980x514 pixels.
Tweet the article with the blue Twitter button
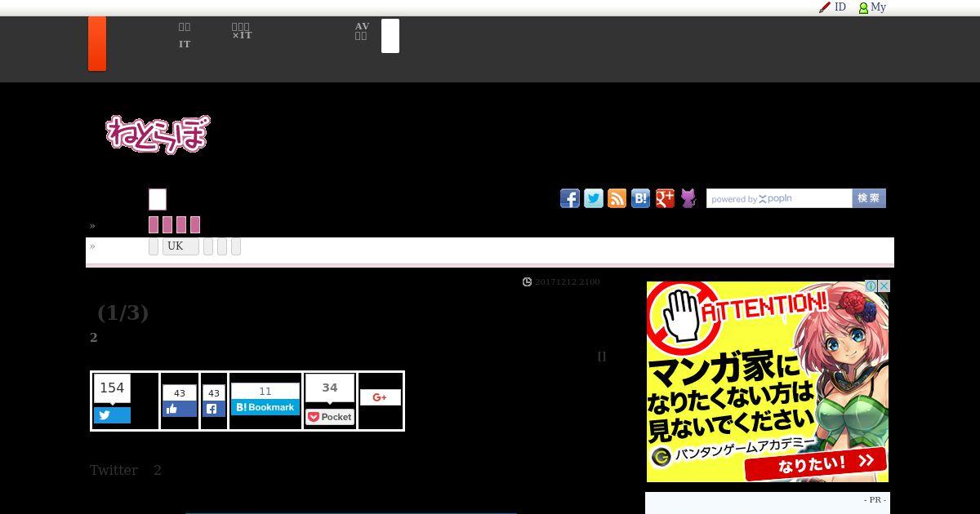tap(112, 414)
